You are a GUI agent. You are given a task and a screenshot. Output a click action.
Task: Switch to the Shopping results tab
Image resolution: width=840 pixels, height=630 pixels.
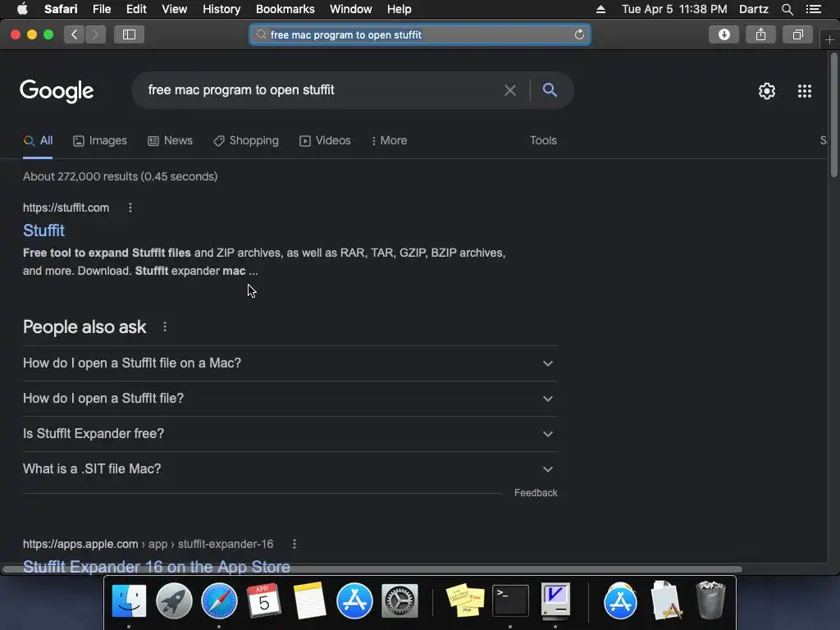(246, 141)
